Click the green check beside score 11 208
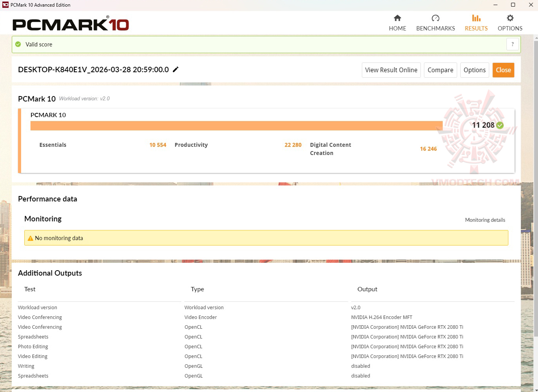The width and height of the screenshot is (538, 392). 500,125
